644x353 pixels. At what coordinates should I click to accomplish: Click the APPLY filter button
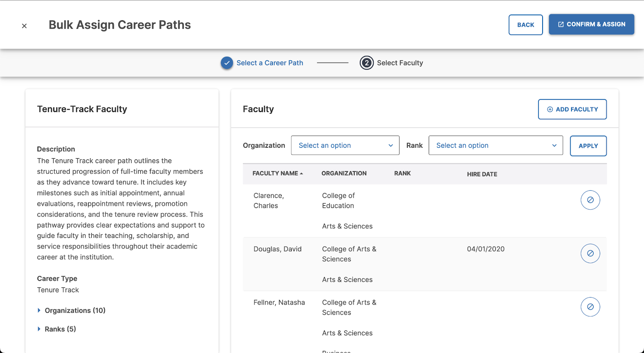pos(588,146)
